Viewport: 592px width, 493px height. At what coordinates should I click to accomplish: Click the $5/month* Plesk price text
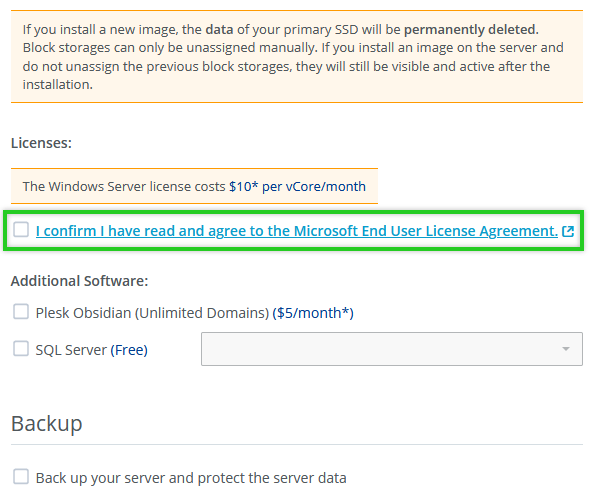(x=313, y=313)
